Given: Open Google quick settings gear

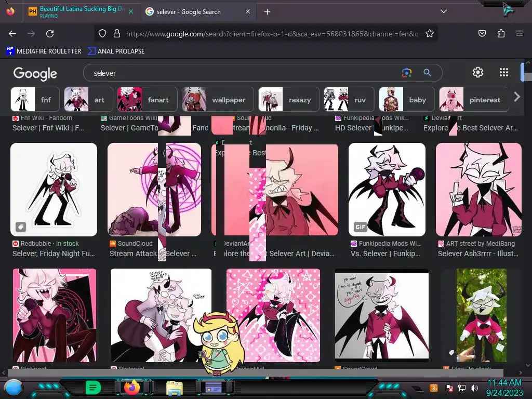Looking at the screenshot, I should [x=478, y=72].
